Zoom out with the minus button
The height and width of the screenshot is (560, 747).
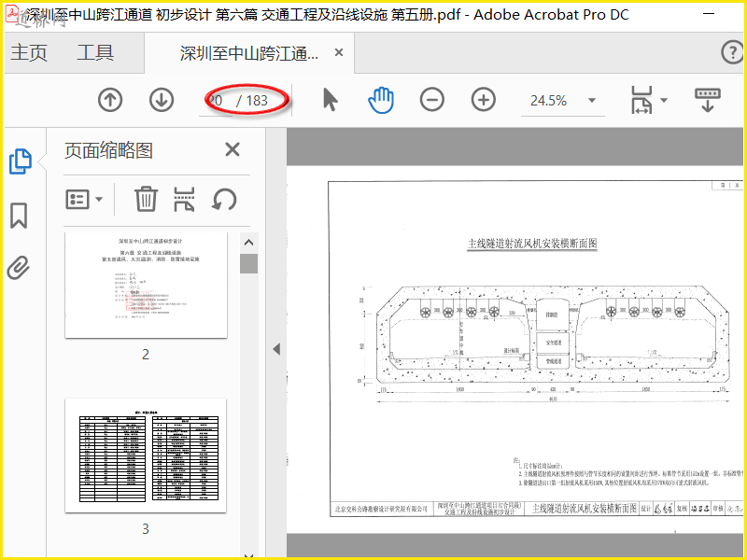pyautogui.click(x=432, y=100)
